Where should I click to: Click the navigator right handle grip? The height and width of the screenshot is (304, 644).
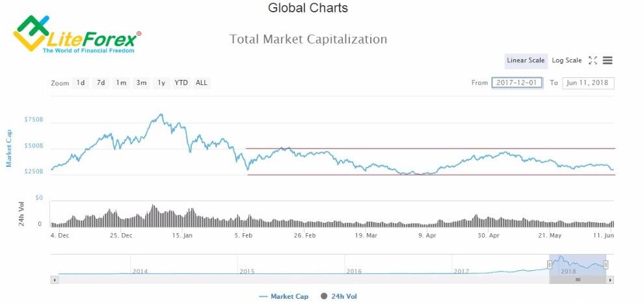click(606, 264)
